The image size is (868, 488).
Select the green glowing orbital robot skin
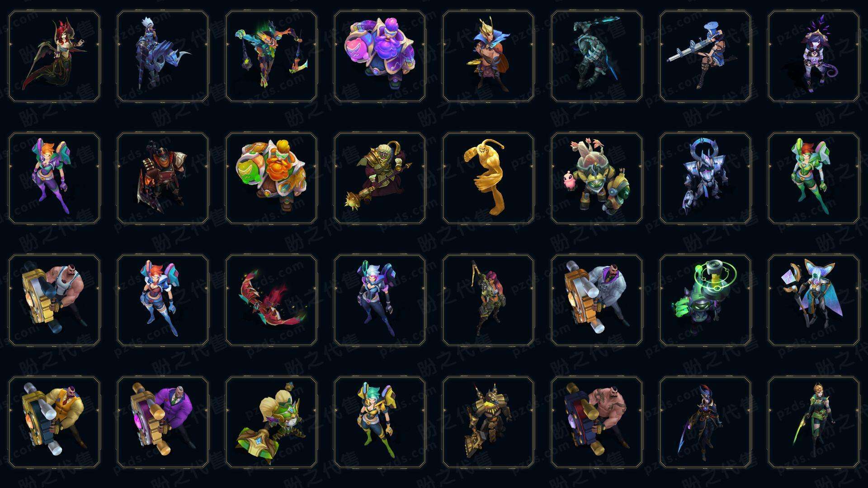(705, 300)
